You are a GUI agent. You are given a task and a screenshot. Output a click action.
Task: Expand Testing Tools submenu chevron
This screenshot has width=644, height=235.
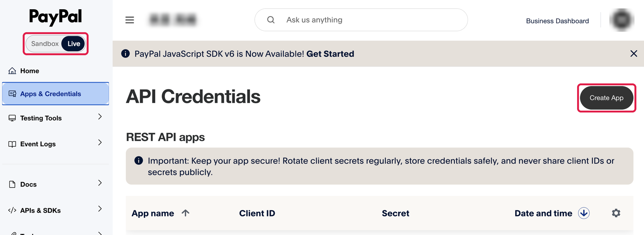point(100,117)
